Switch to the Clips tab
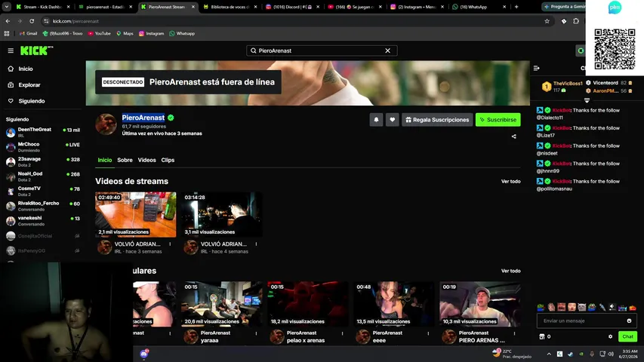The height and width of the screenshot is (362, 644). (x=168, y=160)
